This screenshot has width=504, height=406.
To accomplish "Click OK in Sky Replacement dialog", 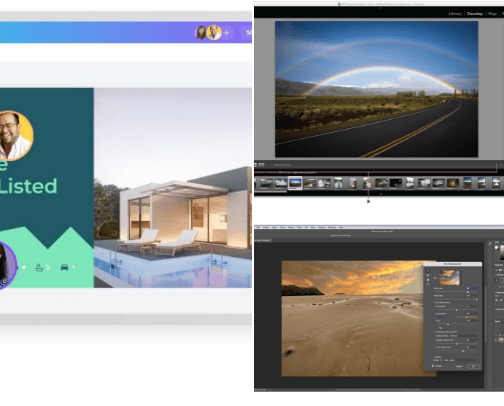I will (x=473, y=366).
